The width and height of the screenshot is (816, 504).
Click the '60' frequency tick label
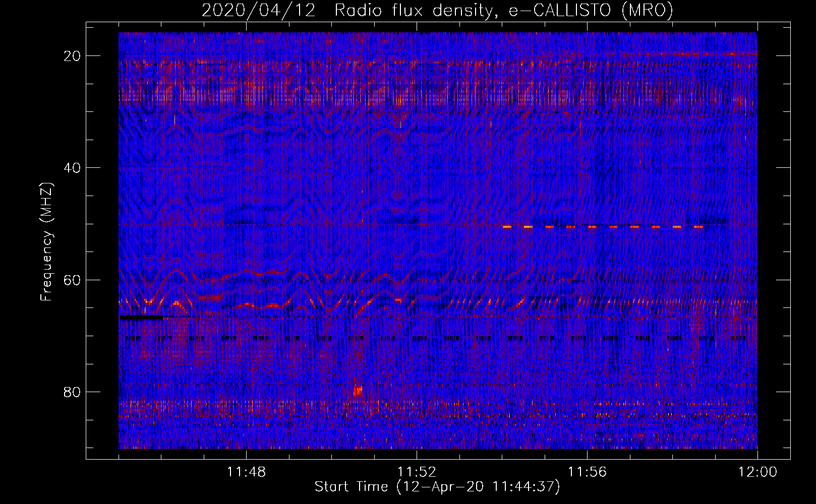pos(72,280)
